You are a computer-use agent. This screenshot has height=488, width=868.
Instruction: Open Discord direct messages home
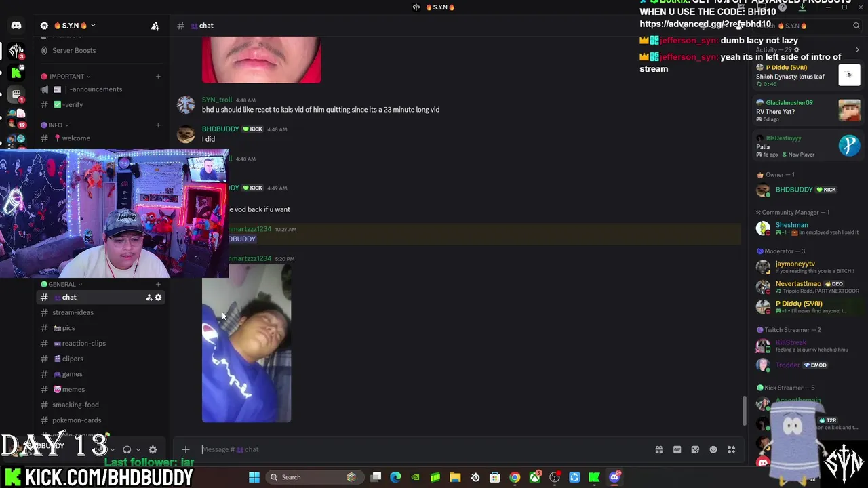click(16, 26)
